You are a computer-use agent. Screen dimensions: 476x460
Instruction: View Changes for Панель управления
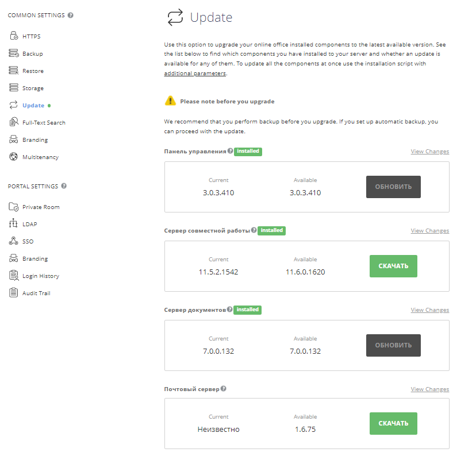coord(429,151)
